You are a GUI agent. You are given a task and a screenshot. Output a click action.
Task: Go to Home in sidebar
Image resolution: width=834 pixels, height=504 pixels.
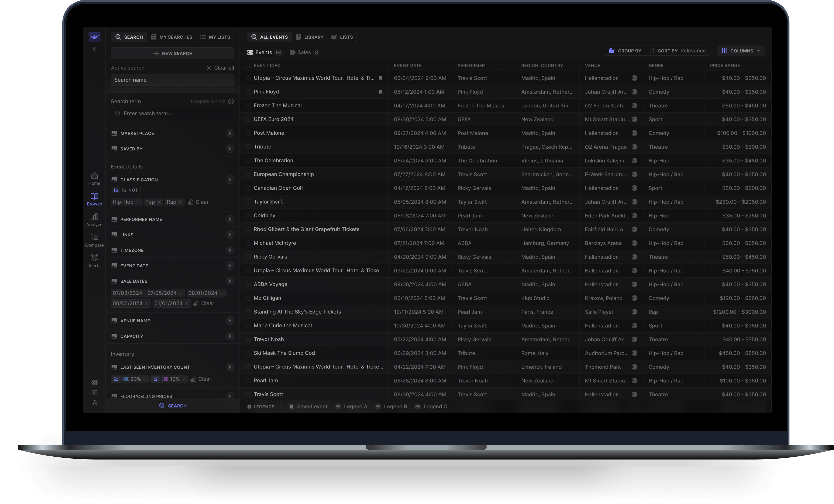coord(95,178)
